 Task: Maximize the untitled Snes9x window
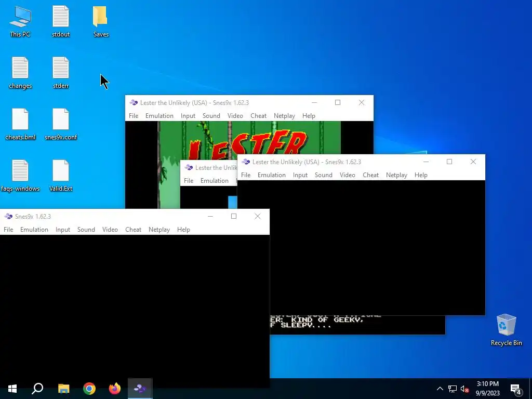point(234,216)
